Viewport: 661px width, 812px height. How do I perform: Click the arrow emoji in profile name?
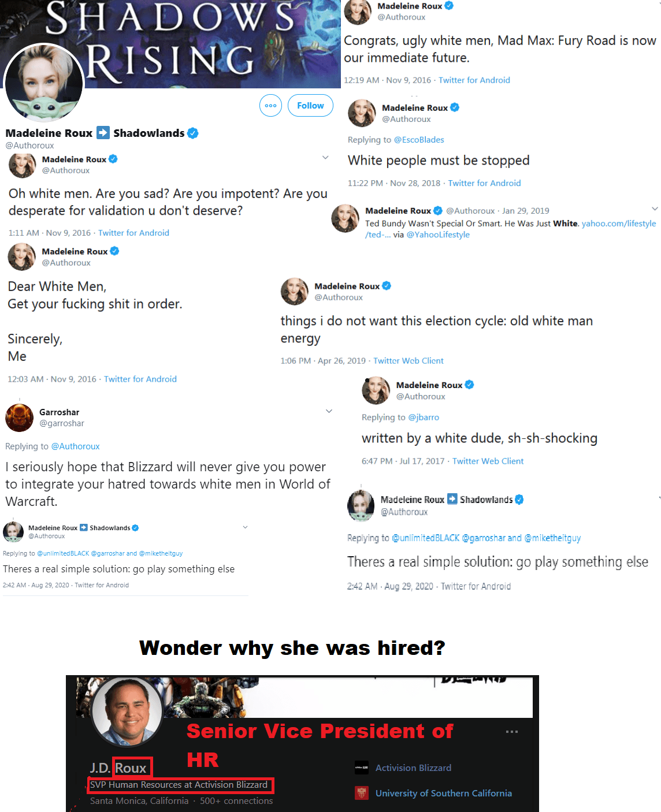point(103,133)
